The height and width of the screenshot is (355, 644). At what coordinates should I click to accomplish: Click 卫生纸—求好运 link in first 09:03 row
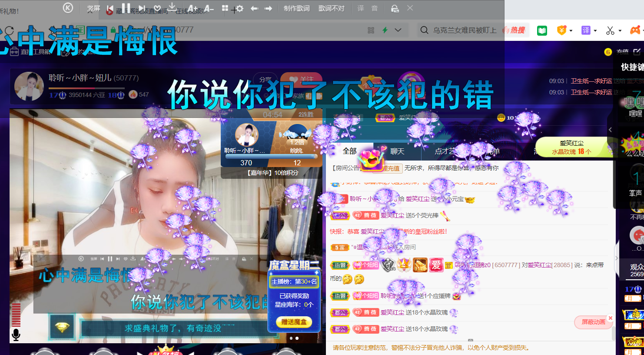(591, 81)
